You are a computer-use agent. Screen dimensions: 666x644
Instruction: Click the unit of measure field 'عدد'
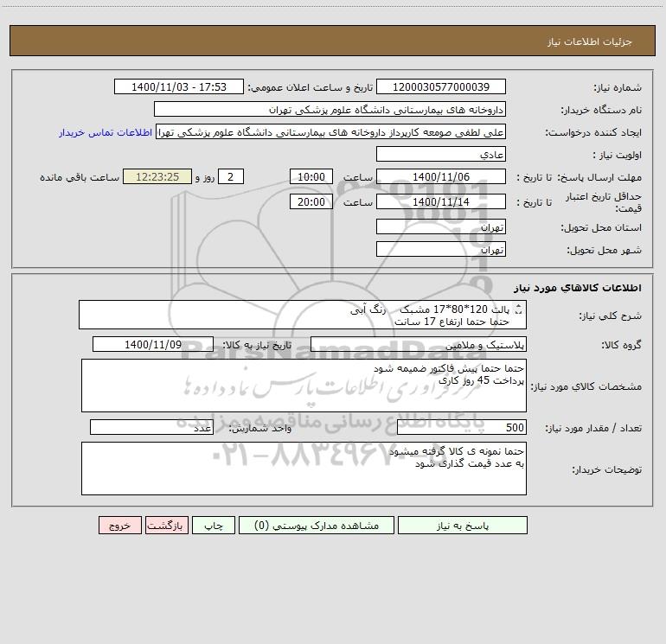(x=151, y=427)
